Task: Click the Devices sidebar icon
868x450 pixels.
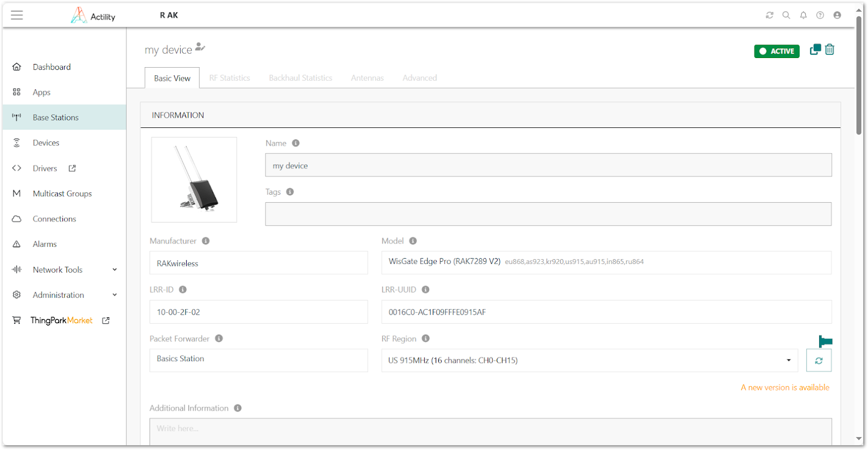Action: coord(17,143)
